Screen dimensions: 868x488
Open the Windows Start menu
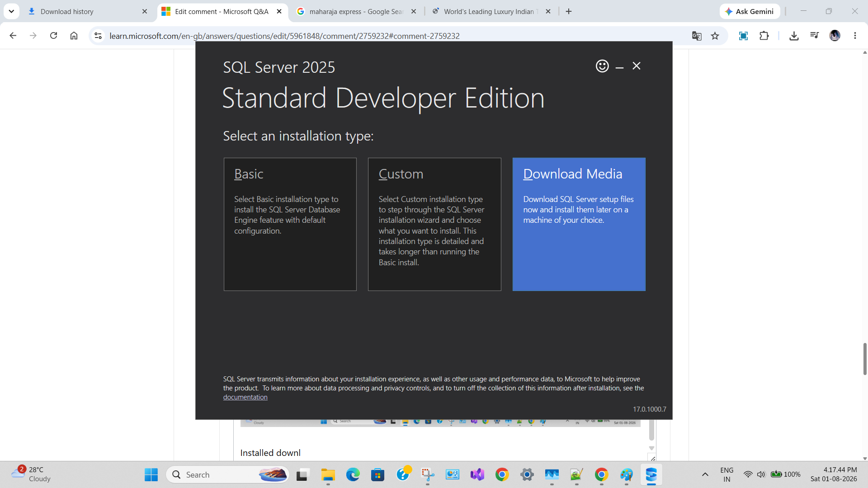151,474
